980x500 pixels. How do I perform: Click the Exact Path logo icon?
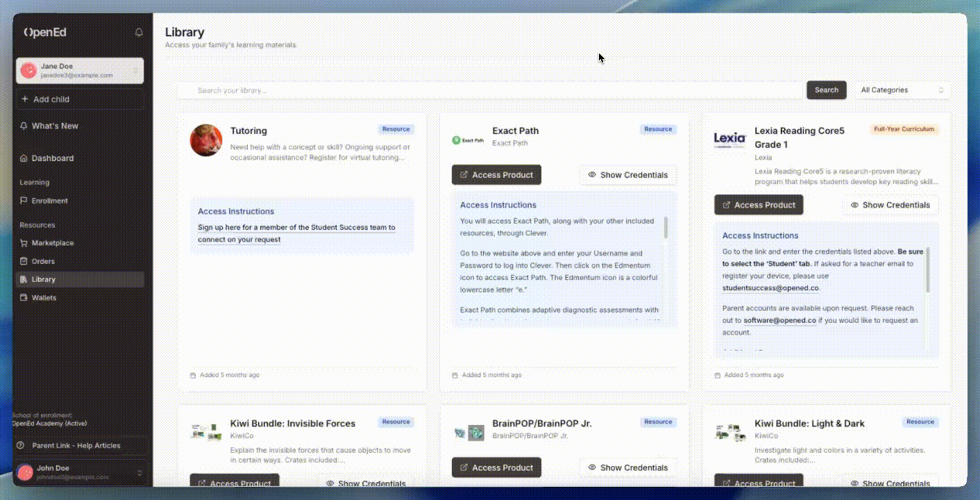(x=468, y=140)
